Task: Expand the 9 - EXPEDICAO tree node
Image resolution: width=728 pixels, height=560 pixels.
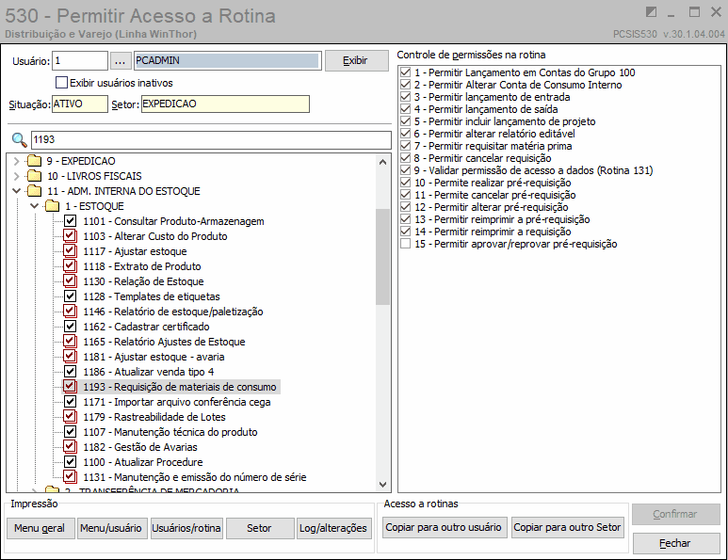Action: coord(17,161)
